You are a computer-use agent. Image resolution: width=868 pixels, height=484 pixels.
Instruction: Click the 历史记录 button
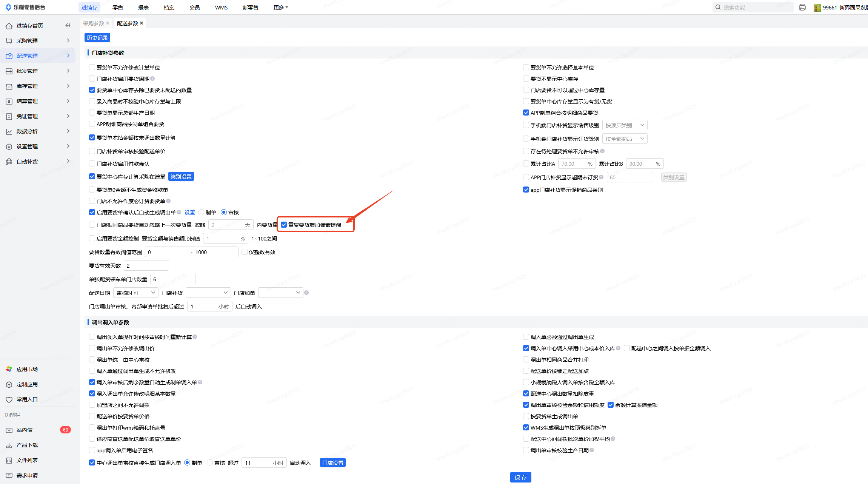pyautogui.click(x=97, y=37)
